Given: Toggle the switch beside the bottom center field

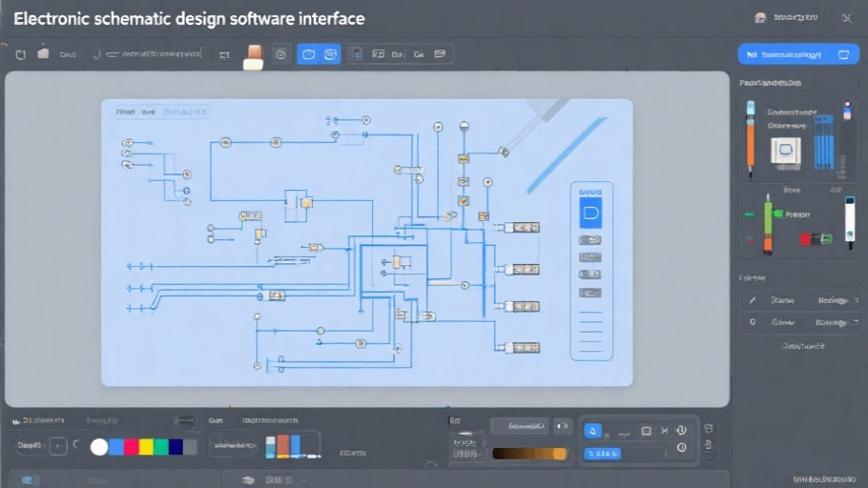Looking at the screenshot, I should 562,426.
